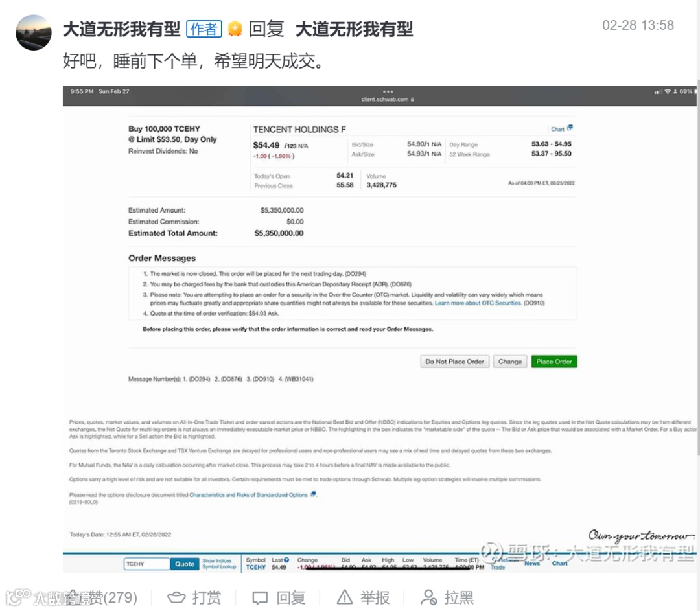Click the lock icon next to schwab.com
Screen dimensions: 700x611
click(x=412, y=100)
